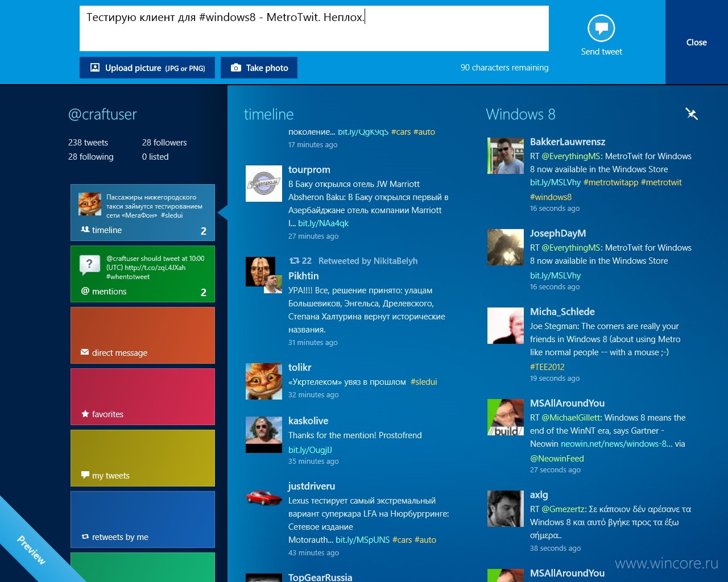Unpin the Windows 8 column
Screen dimensions: 728x582
692,114
